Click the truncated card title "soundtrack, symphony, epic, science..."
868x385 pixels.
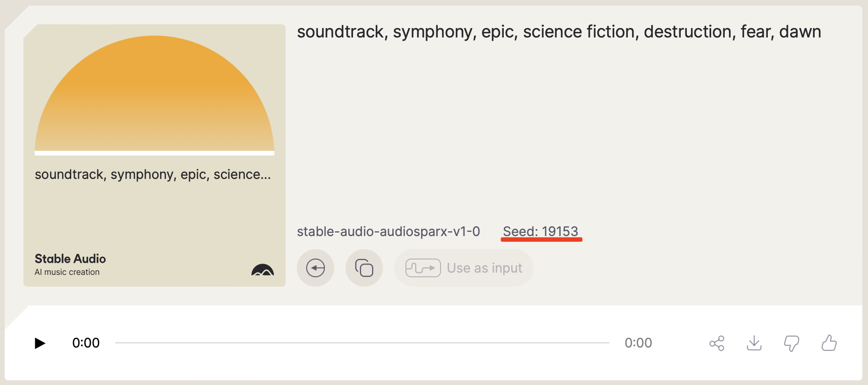pos(153,174)
